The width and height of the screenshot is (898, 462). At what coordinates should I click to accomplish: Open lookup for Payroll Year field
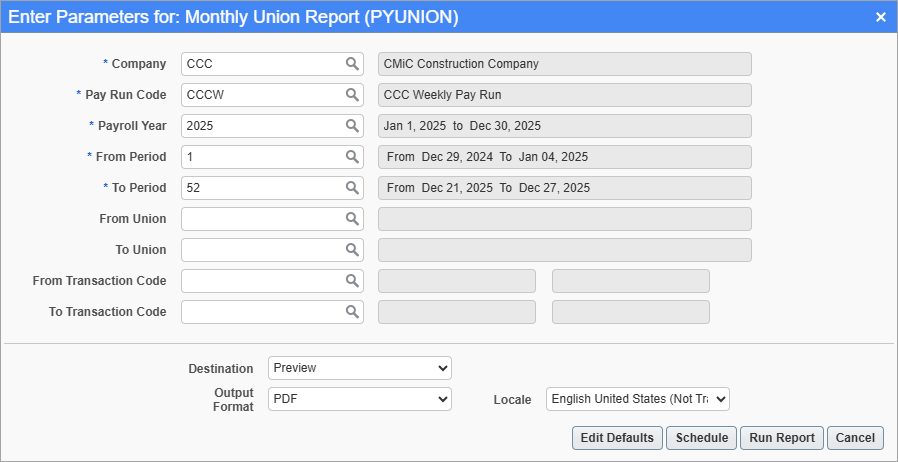(352, 125)
